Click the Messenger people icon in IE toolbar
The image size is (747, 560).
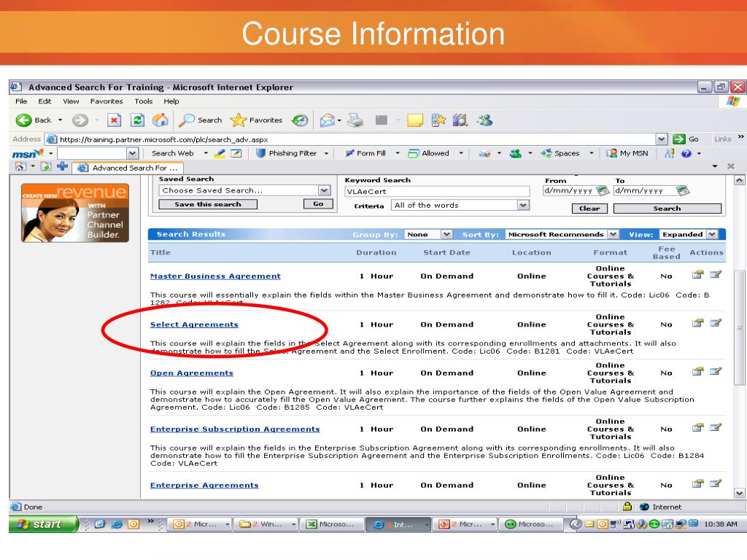tap(485, 120)
